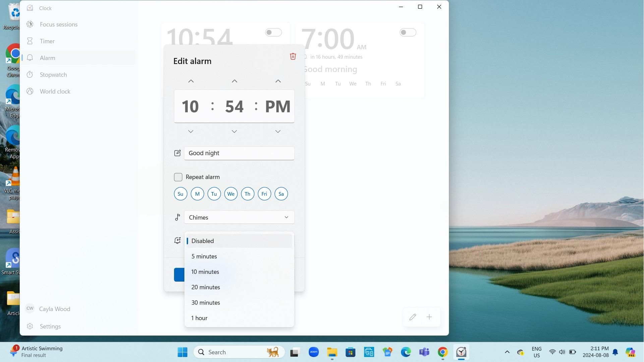
Task: Increase the hour with up chevron
Action: tap(191, 81)
